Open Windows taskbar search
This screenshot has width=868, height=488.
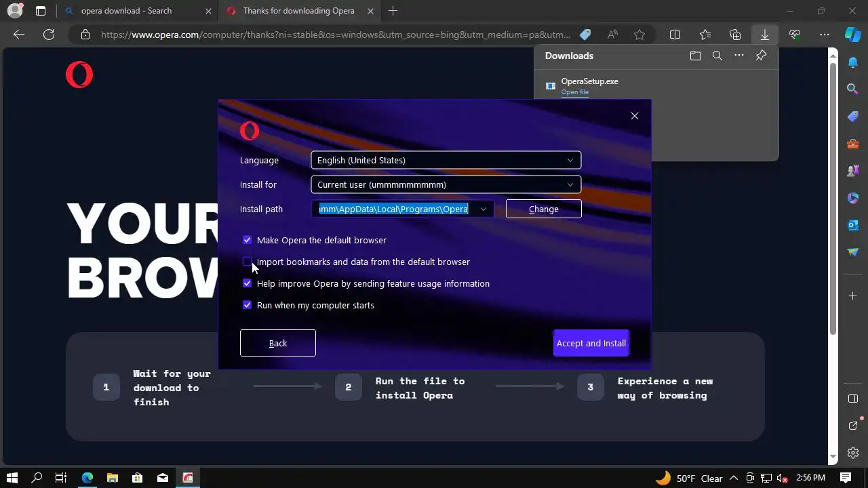coord(37,478)
